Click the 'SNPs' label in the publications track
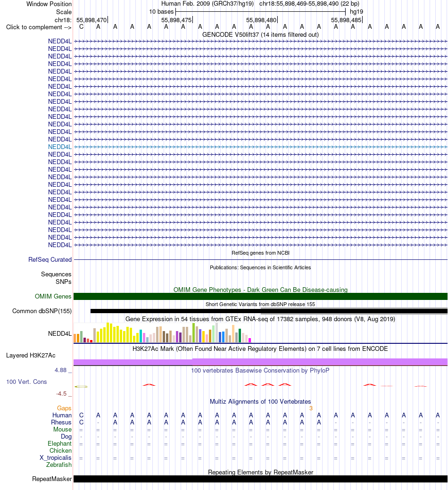The width and height of the screenshot is (448, 490). 63,282
